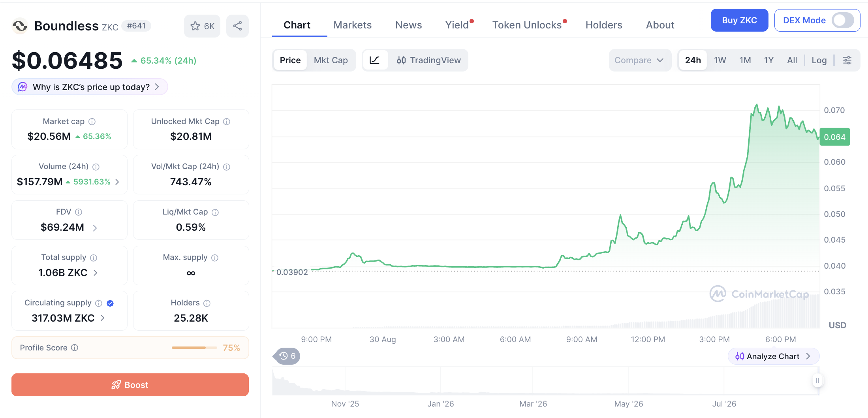Toggle Log scale on chart
The width and height of the screenshot is (868, 418).
(819, 60)
